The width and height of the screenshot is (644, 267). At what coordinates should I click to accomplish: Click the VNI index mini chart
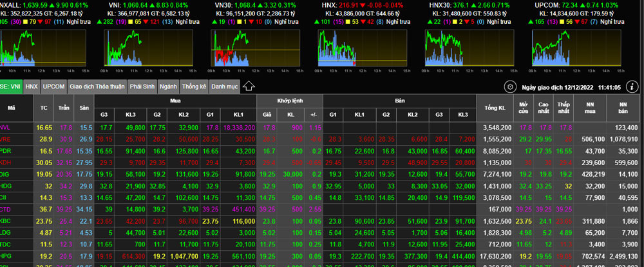pos(148,47)
